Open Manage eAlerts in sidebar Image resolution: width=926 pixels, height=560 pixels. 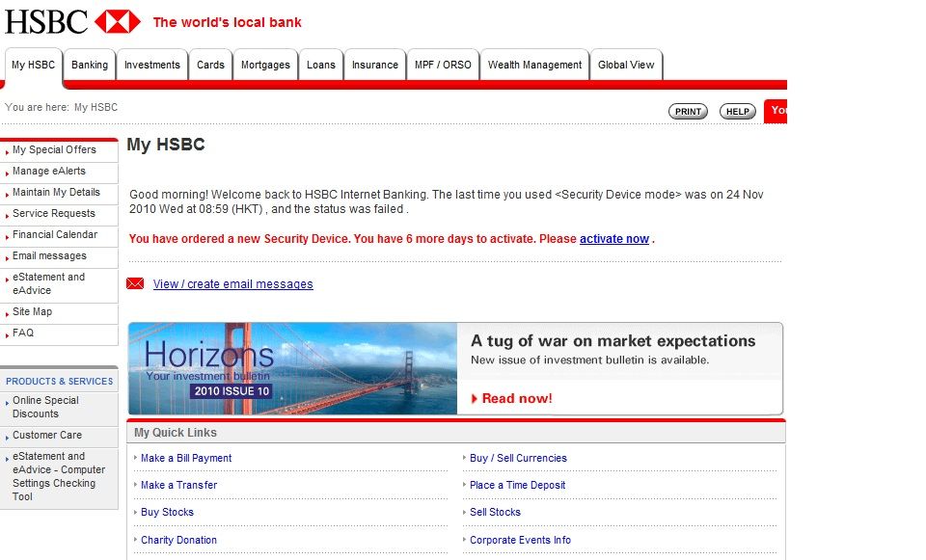click(49, 172)
